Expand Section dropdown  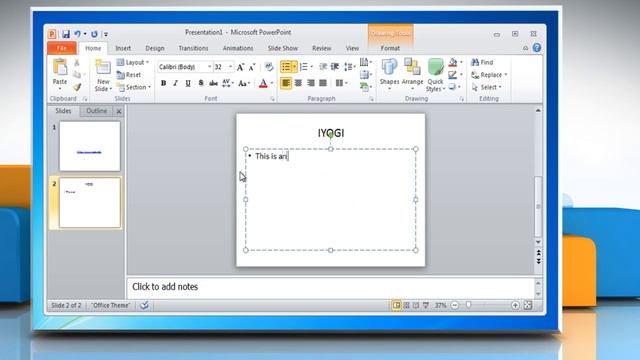[x=134, y=87]
